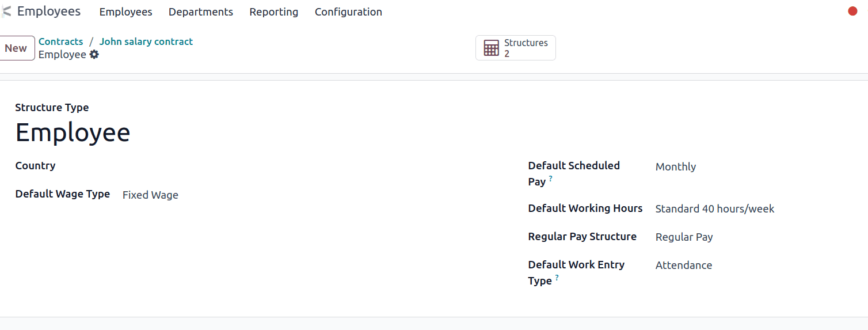The image size is (868, 330).
Task: Open the Attendance work entry type field
Action: (684, 265)
